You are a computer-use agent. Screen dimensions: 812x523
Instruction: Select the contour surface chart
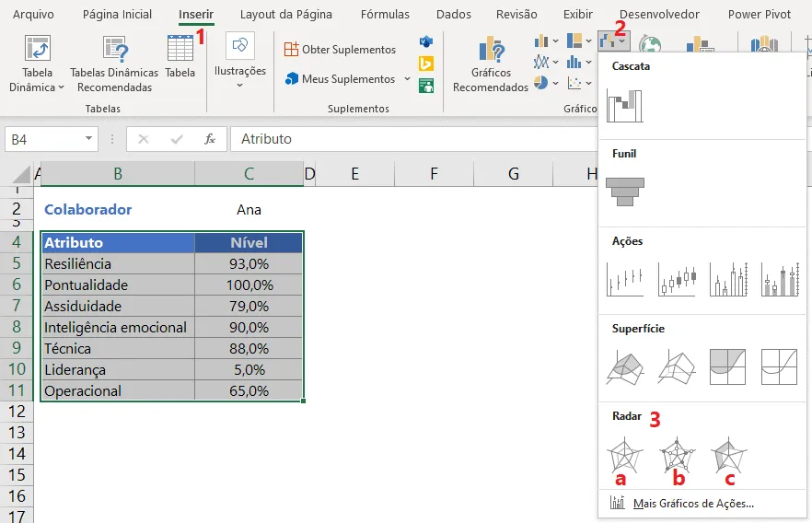click(x=727, y=367)
